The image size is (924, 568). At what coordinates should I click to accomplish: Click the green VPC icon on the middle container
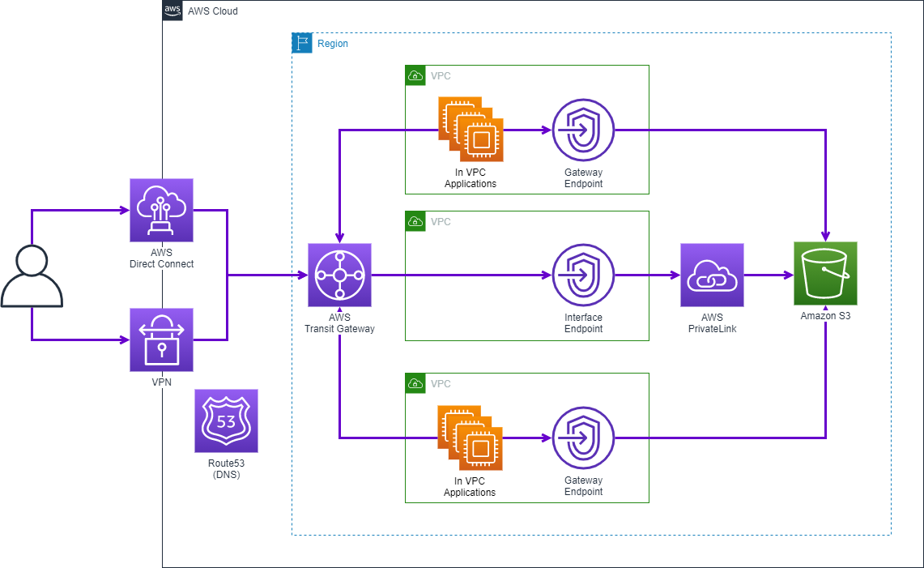point(415,221)
